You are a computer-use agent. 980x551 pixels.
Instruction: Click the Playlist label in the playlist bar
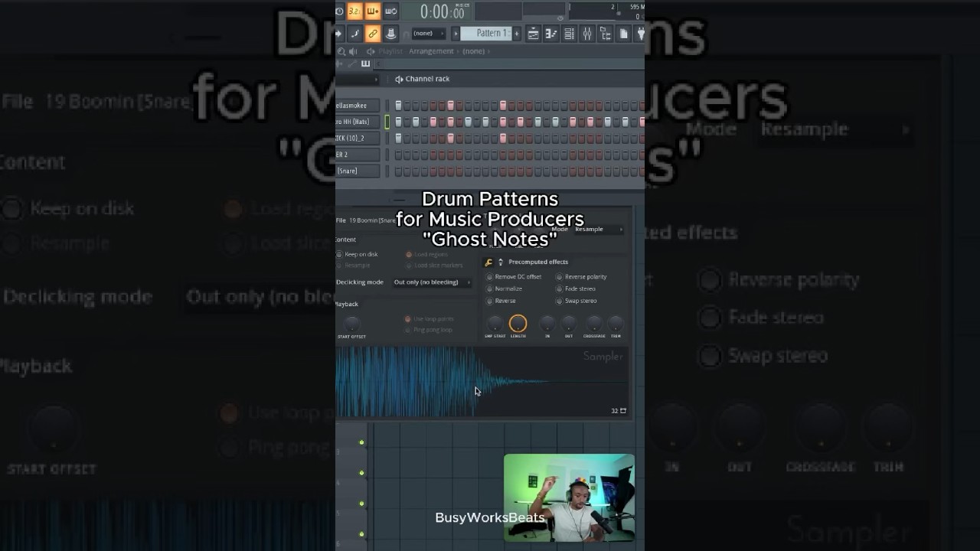point(390,51)
